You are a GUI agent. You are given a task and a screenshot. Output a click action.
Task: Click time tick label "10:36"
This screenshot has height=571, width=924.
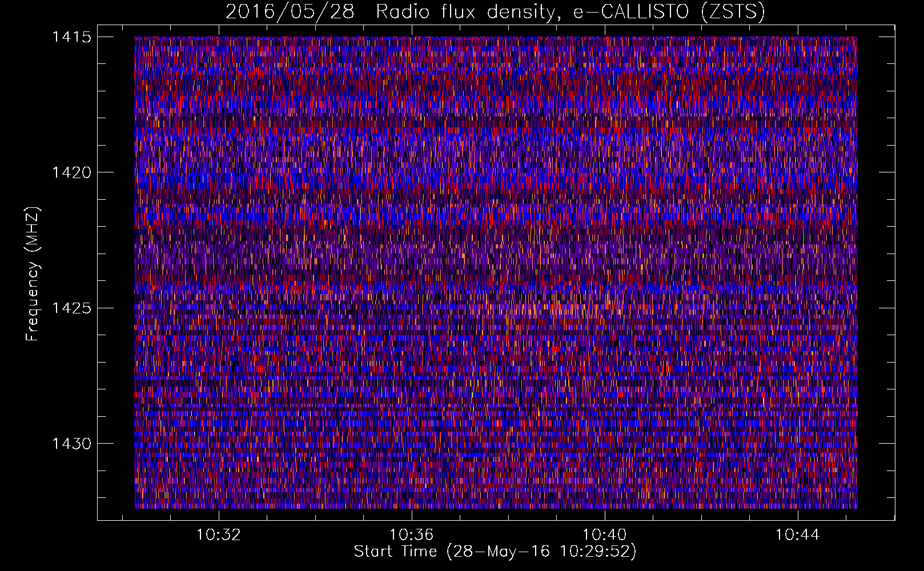click(412, 535)
